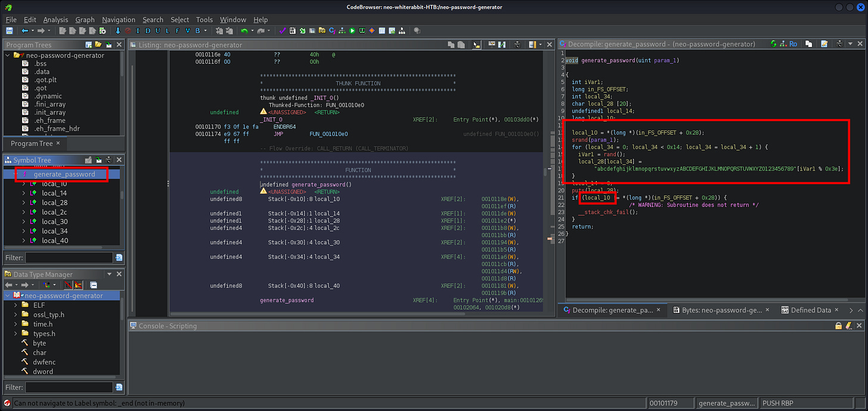Click the Undo arrow in main toolbar
The width and height of the screenshot is (868, 411).
pyautogui.click(x=244, y=31)
